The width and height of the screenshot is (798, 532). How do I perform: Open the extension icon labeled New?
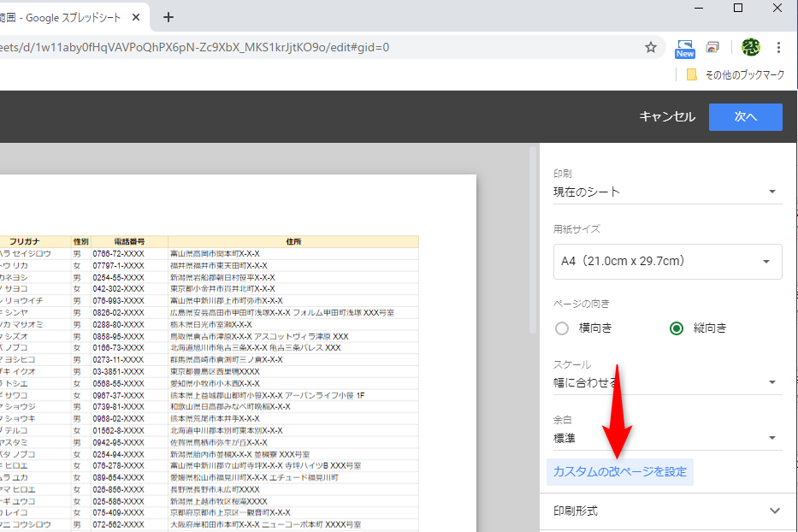click(685, 49)
